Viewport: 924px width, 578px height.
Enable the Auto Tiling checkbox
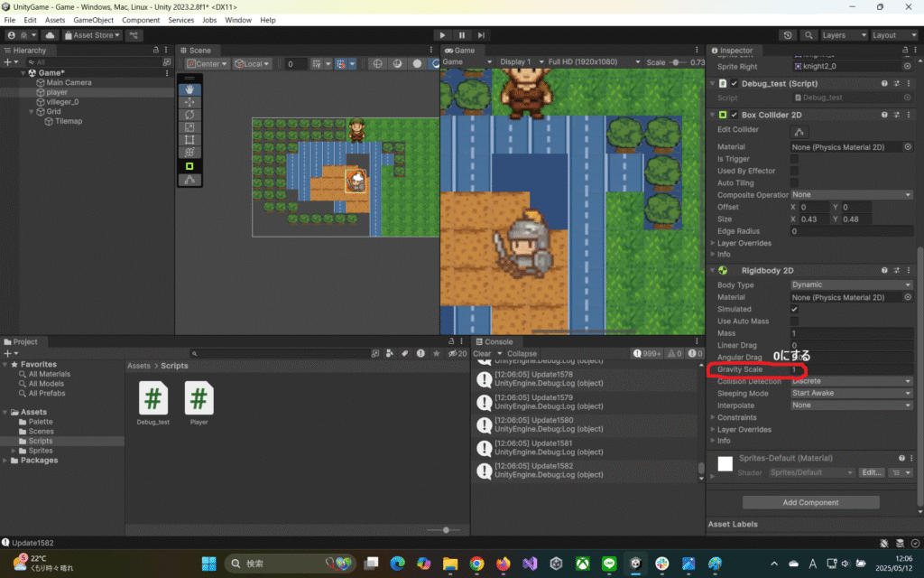[x=794, y=182]
